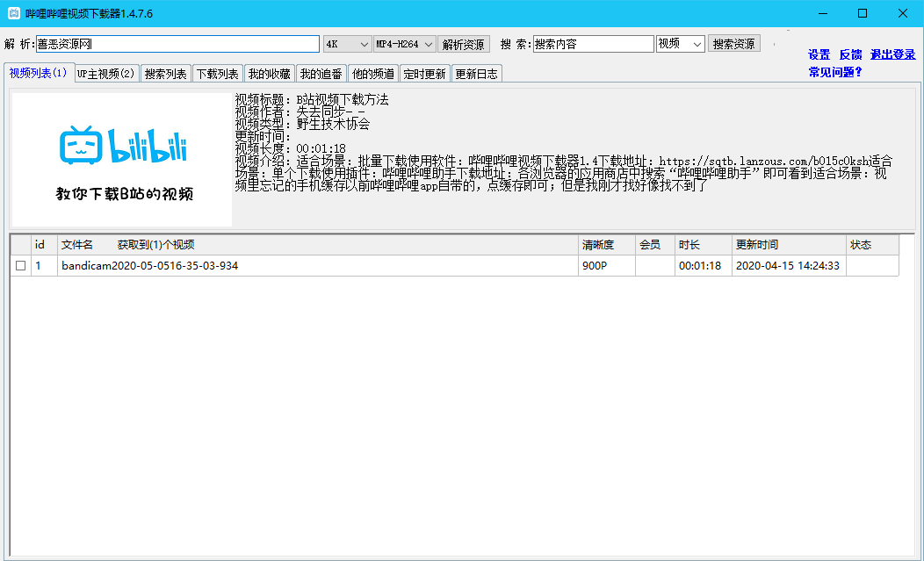Screen dimensions: 924x561
Task: Open the 定时更新 scheduled update tab
Action: (424, 74)
